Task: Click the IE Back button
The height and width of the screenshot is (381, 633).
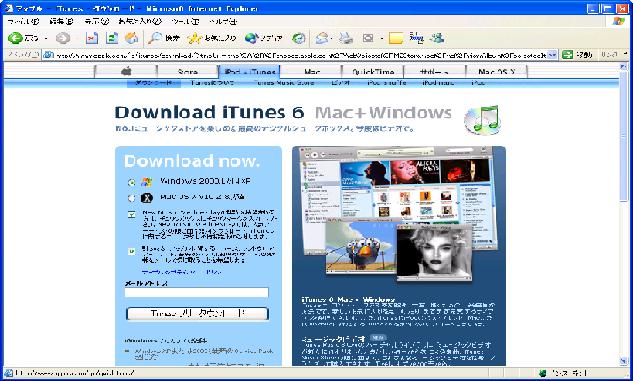Action: (x=23, y=38)
